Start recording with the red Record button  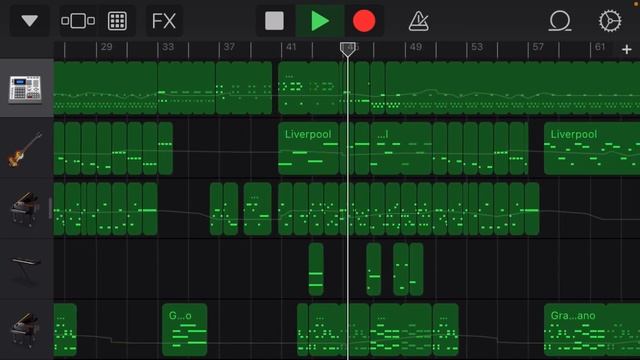tap(364, 20)
